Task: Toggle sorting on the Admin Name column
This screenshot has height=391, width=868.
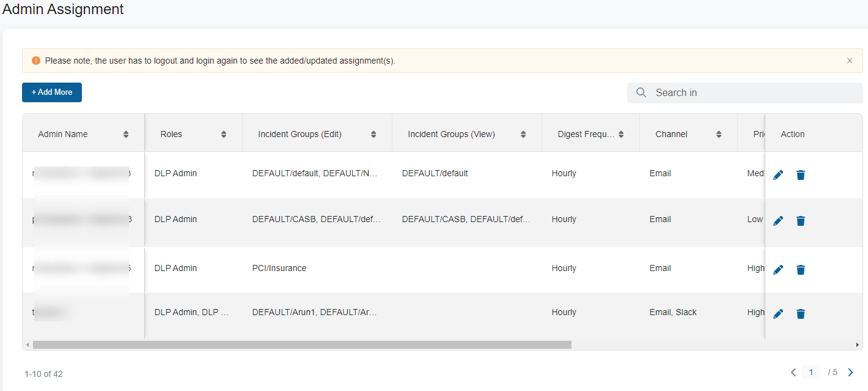Action: tap(127, 133)
